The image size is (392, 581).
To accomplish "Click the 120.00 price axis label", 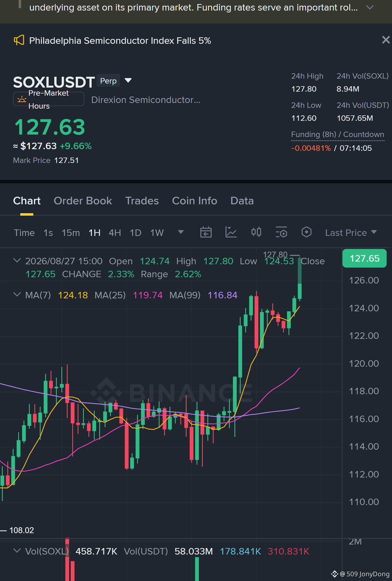I will click(364, 363).
